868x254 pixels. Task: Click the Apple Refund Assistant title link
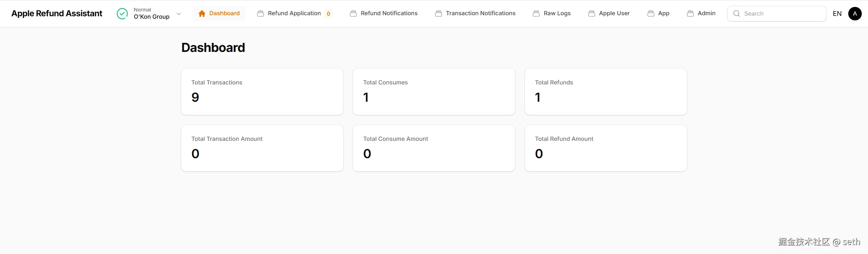[57, 13]
